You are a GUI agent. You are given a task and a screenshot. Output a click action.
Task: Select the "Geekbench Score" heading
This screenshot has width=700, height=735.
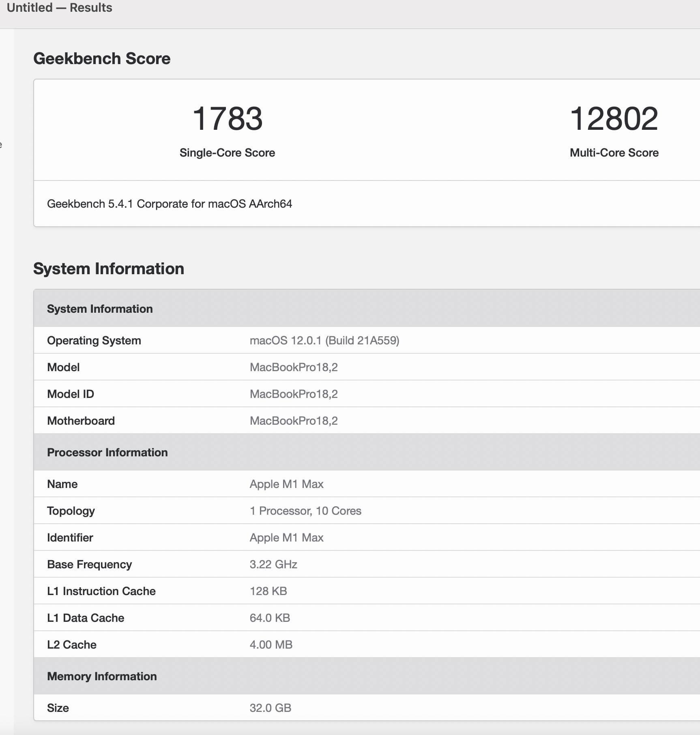click(102, 58)
